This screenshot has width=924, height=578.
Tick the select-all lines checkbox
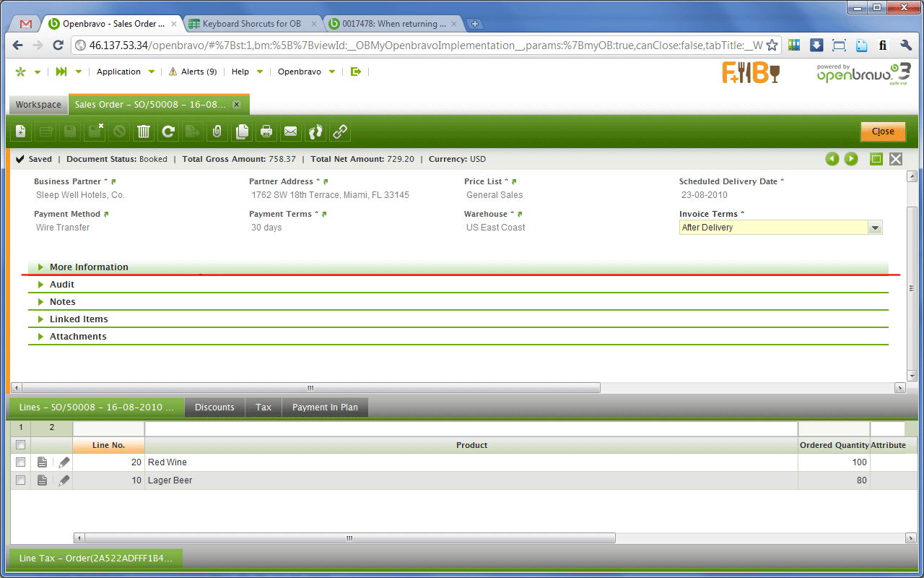[20, 445]
